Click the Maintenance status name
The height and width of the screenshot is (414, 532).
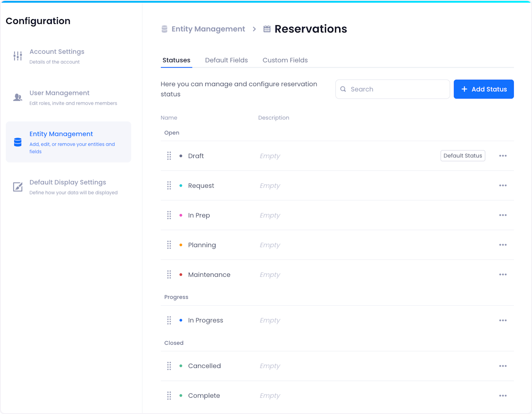tap(209, 275)
